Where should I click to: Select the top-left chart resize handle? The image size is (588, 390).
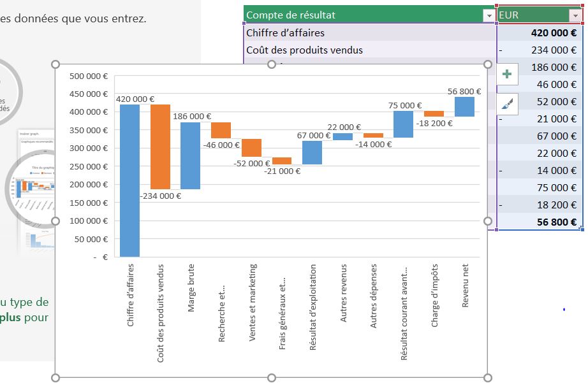[55, 64]
